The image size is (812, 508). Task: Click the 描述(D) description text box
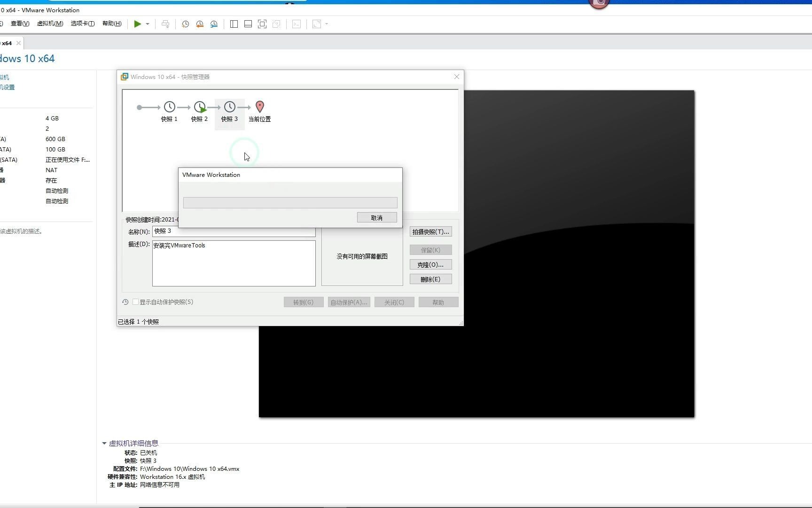point(234,263)
